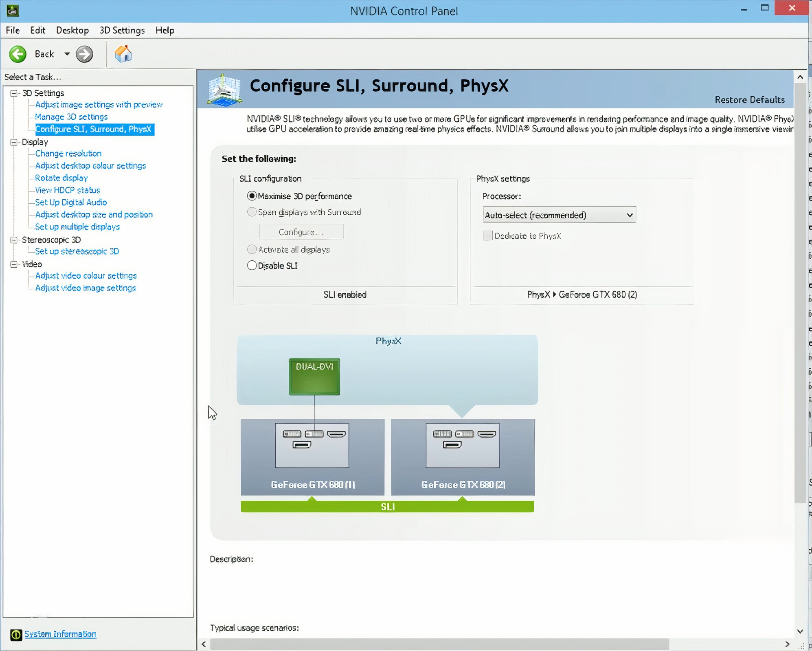Viewport: 812px width, 651px height.
Task: Go to the Home page icon
Action: pyautogui.click(x=123, y=54)
